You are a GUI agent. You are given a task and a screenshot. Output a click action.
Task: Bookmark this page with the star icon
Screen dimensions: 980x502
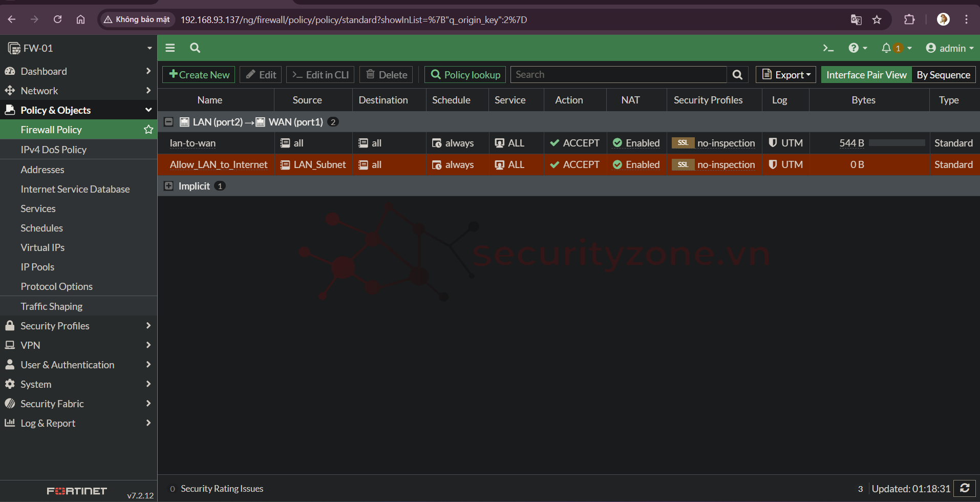click(877, 19)
